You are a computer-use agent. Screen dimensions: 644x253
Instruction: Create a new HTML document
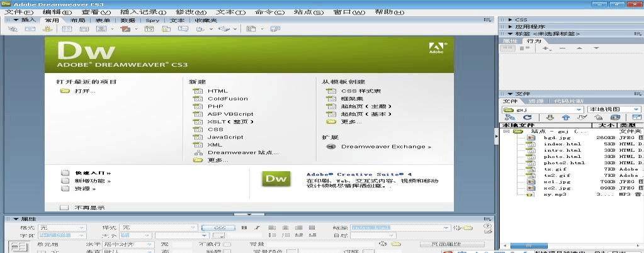tap(217, 91)
